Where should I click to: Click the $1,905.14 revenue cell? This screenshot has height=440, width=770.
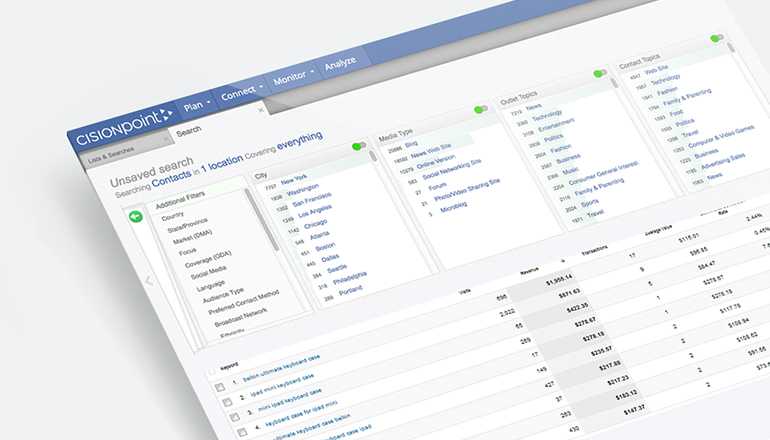(560, 281)
